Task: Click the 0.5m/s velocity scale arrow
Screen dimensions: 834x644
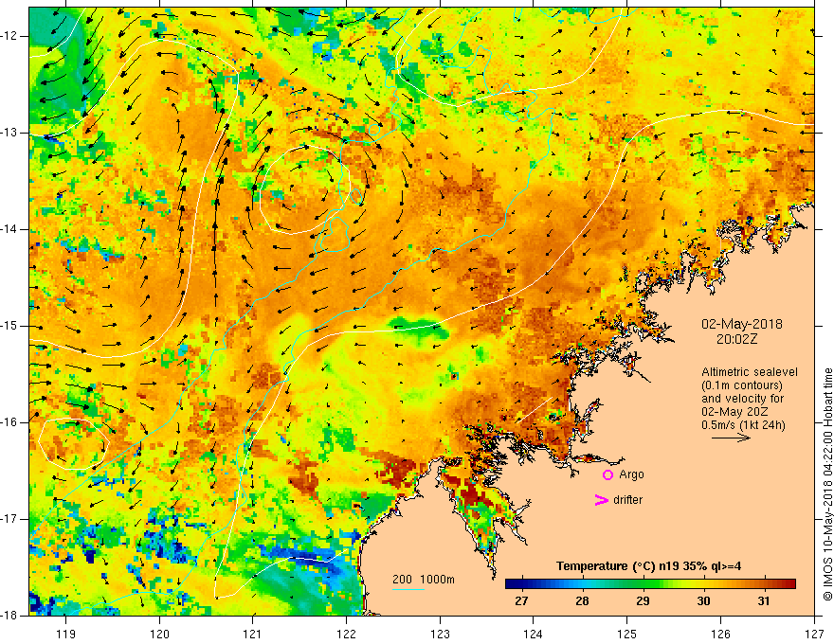Action: (x=731, y=438)
